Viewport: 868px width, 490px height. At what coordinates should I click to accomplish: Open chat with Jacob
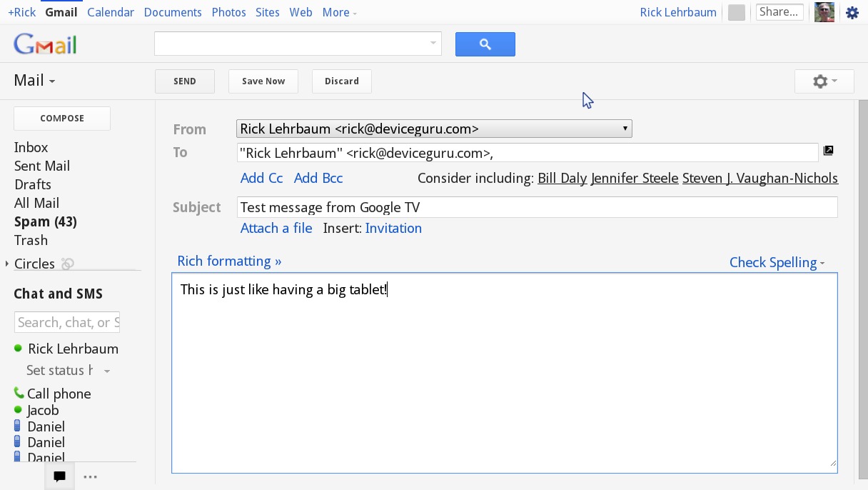(43, 410)
